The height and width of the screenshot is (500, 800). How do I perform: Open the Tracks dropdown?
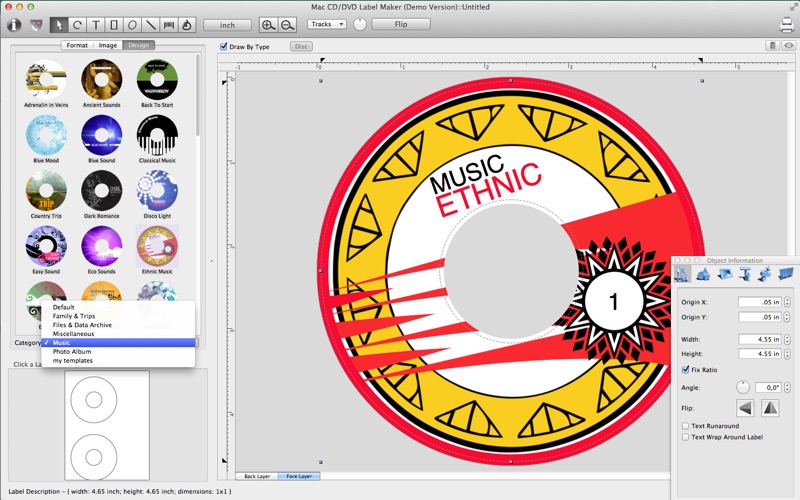(x=326, y=24)
